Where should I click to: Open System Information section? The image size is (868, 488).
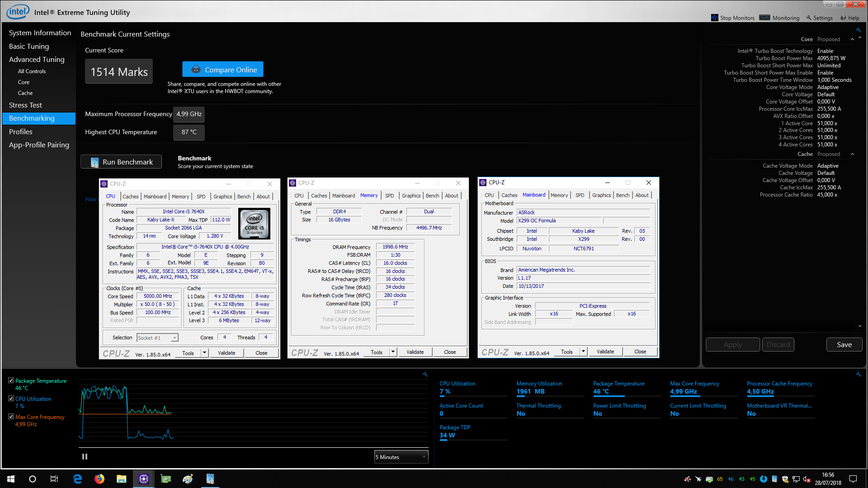[40, 33]
